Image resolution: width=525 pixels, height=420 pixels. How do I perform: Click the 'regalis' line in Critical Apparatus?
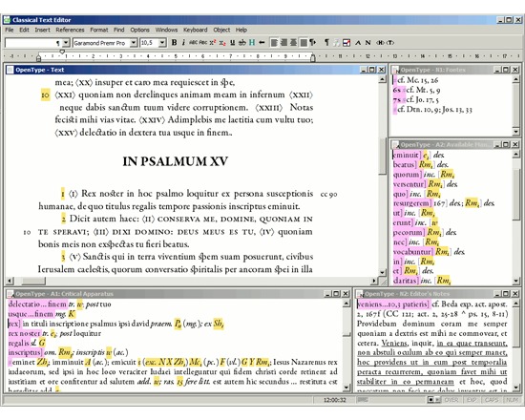27,343
